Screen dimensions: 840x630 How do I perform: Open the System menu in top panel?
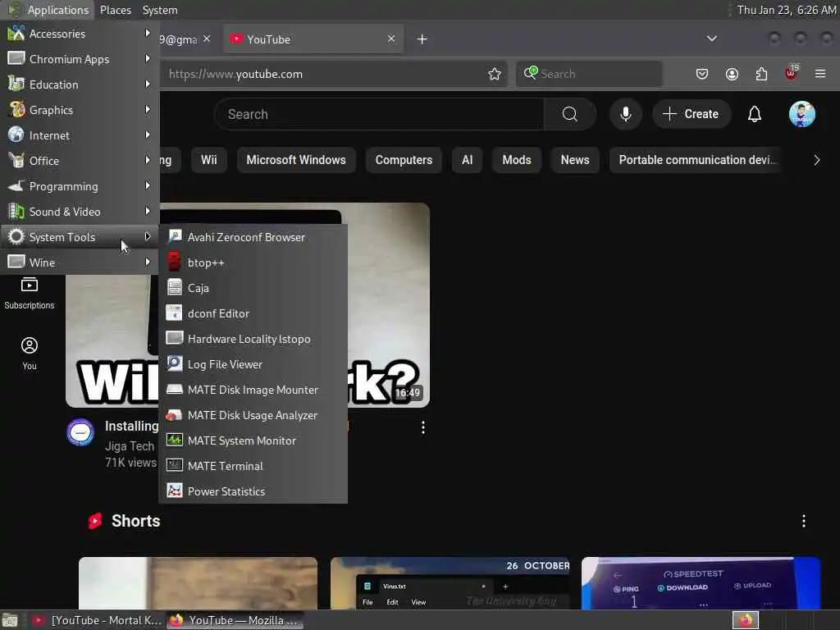coord(160,10)
